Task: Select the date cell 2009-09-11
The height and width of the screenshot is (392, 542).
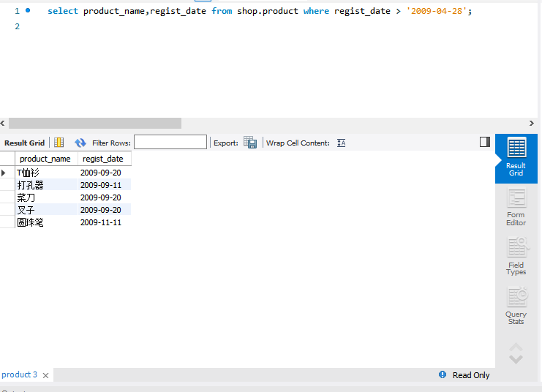Action: tap(105, 185)
